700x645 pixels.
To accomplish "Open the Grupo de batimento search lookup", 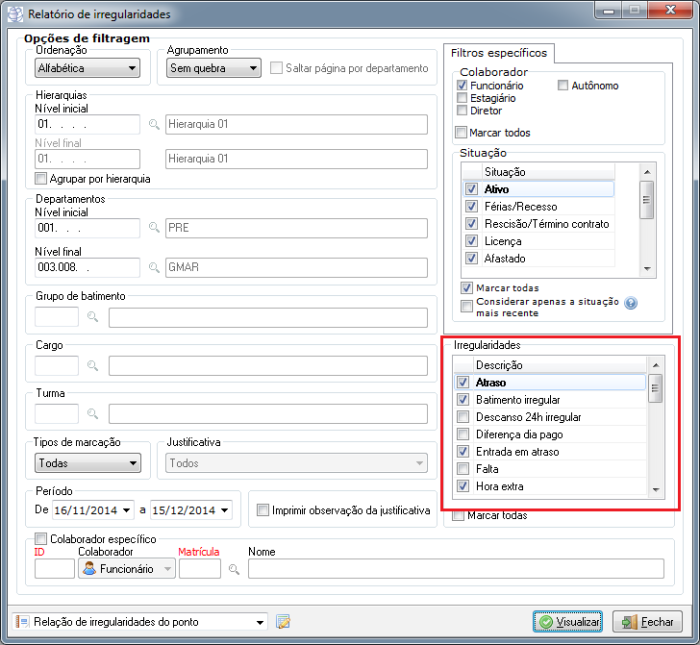I will (x=92, y=318).
